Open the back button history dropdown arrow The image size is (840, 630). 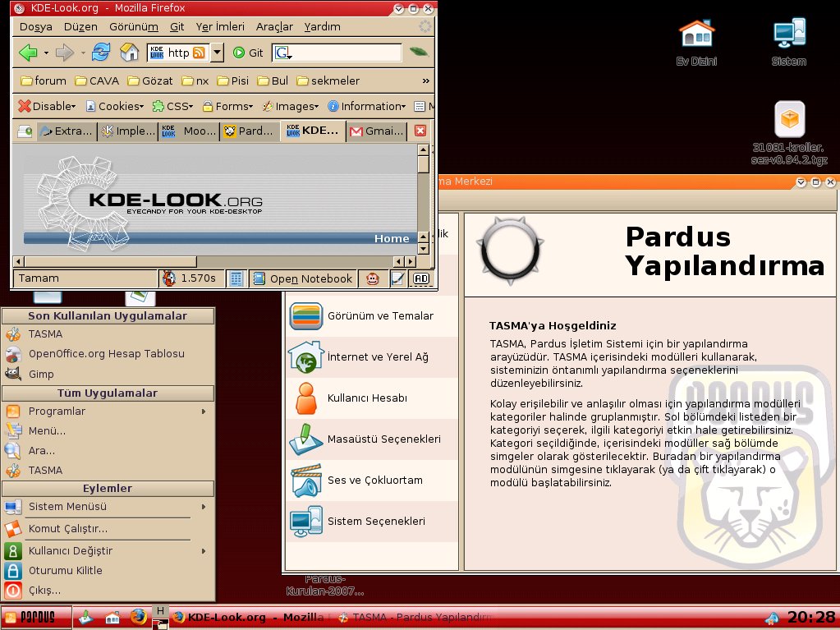click(x=46, y=53)
